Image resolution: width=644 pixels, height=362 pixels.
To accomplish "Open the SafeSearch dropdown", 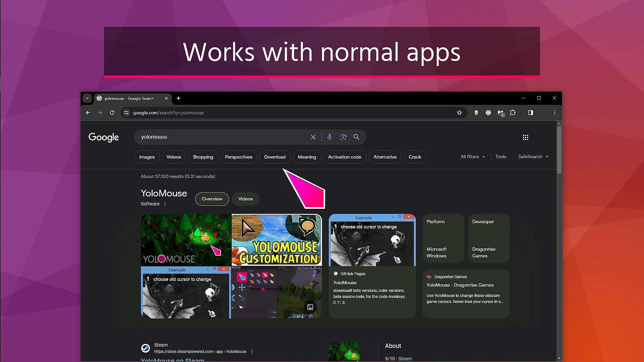I will tap(533, 157).
